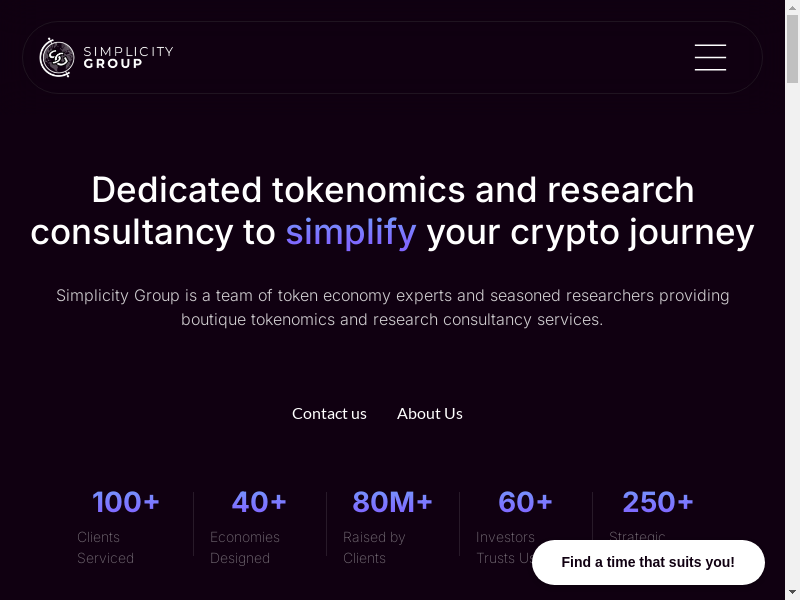Click the 250+ strategic statistic number
800x600 pixels.
pyautogui.click(x=658, y=502)
